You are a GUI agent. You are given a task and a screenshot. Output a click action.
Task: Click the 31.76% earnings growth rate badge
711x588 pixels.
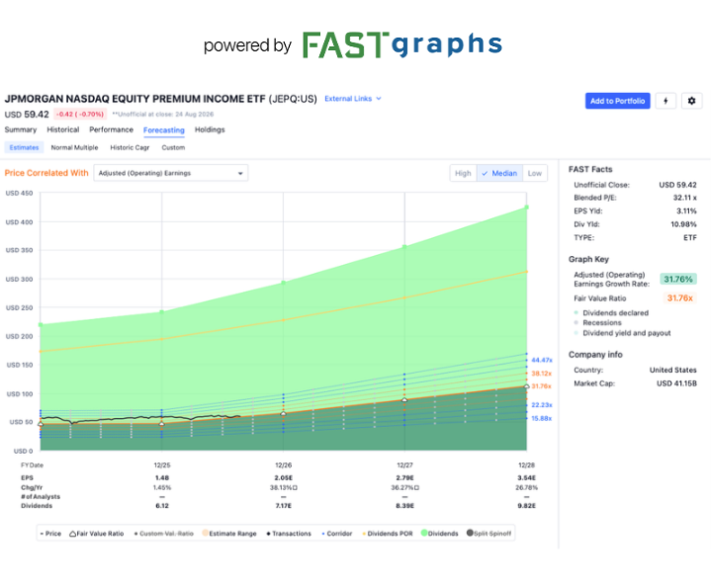tap(678, 279)
